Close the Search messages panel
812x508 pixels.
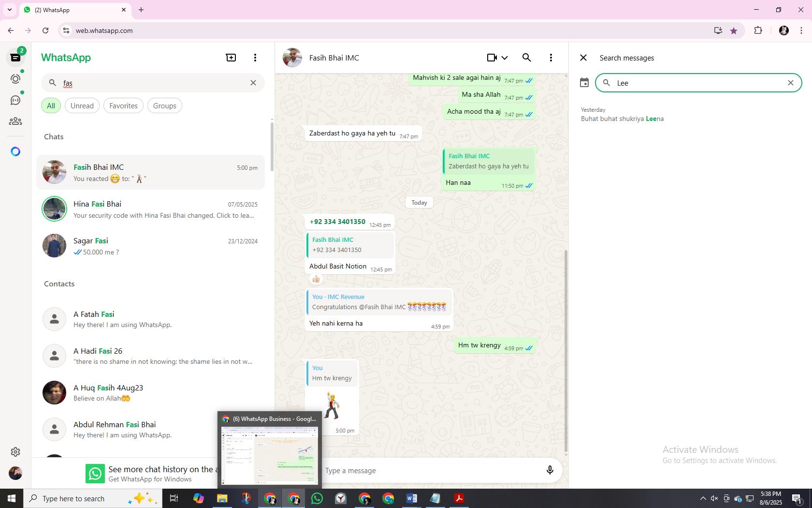coord(583,58)
